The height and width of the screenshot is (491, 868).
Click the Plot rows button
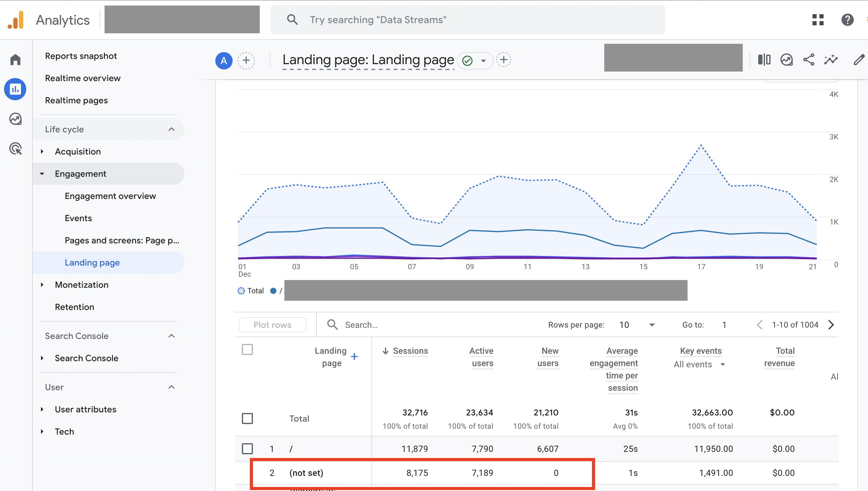(x=271, y=325)
